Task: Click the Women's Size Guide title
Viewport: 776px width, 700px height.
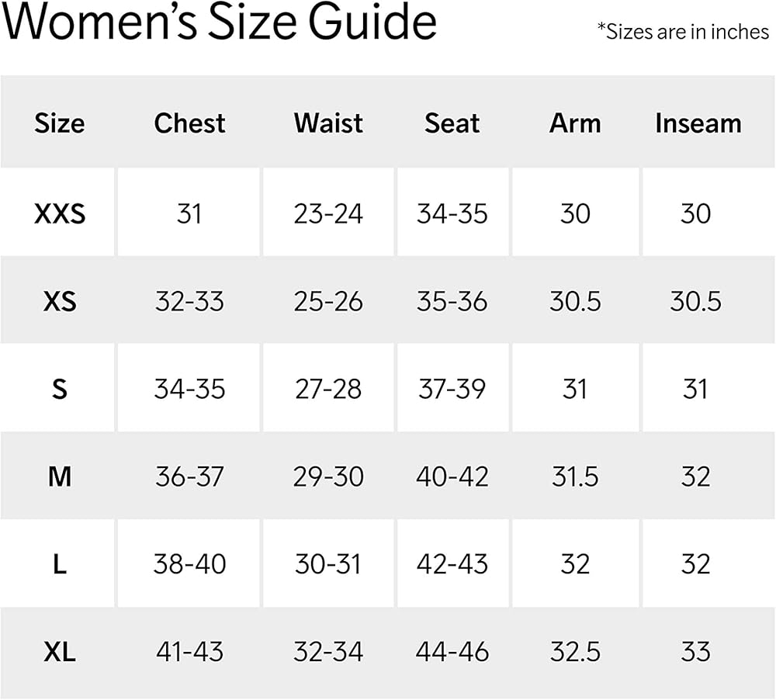Action: (x=220, y=25)
